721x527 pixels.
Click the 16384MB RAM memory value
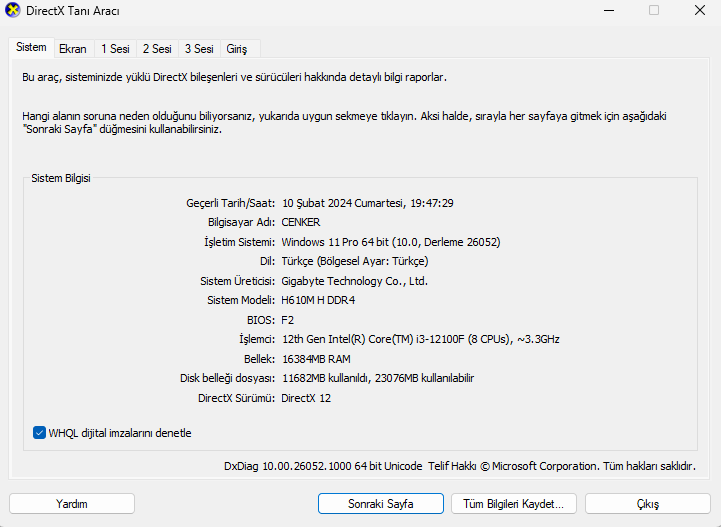tap(316, 359)
